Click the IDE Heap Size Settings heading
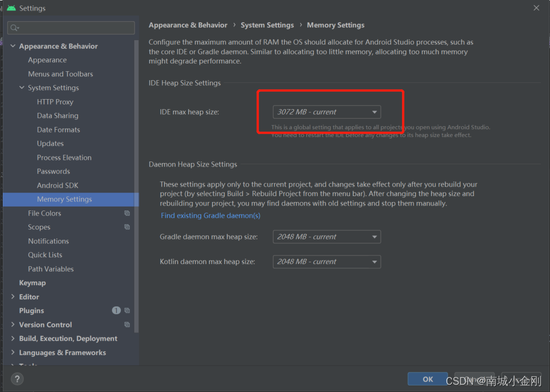Image resolution: width=550 pixels, height=392 pixels. [184, 83]
